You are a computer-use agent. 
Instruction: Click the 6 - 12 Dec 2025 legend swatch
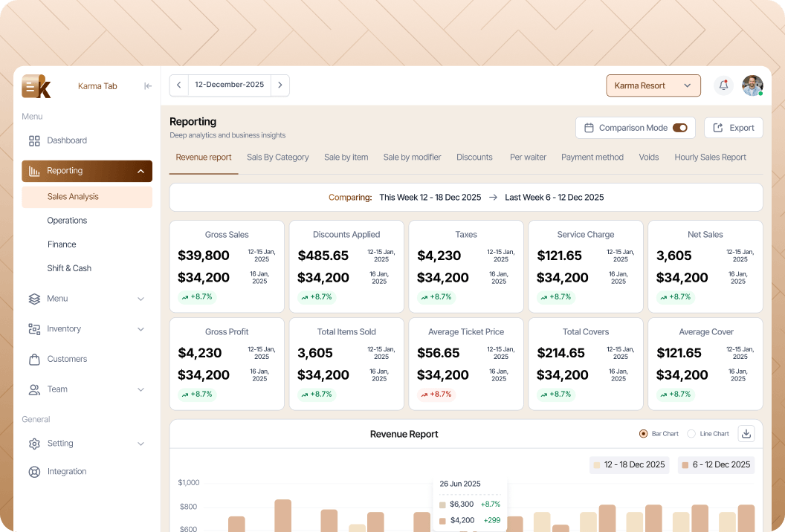click(x=685, y=465)
